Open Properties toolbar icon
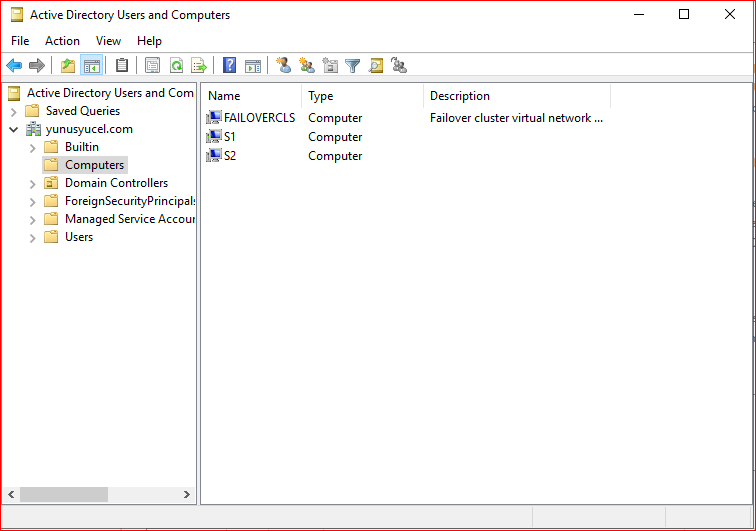This screenshot has width=756, height=531. click(152, 65)
